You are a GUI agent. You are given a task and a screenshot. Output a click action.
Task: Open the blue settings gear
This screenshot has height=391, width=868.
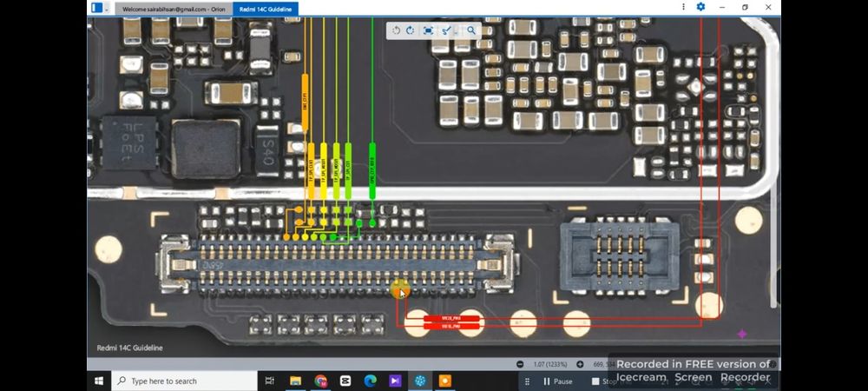point(700,7)
